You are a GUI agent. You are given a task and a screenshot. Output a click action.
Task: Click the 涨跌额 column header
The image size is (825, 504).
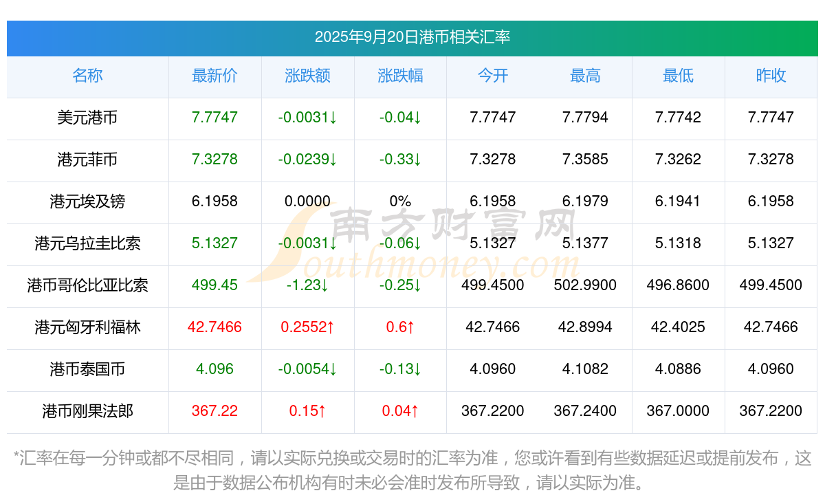tap(308, 76)
